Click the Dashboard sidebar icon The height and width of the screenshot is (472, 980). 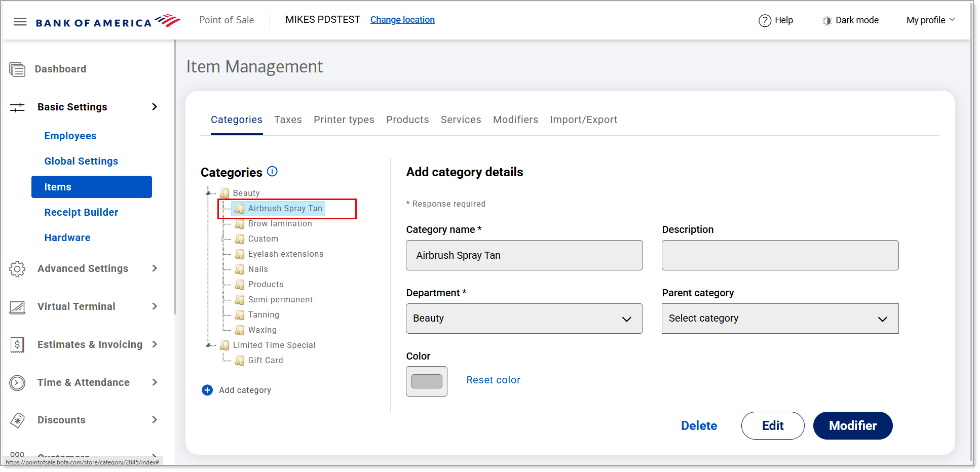point(17,69)
